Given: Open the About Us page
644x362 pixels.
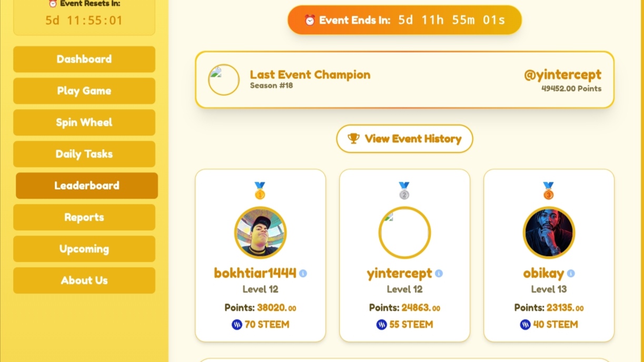Looking at the screenshot, I should click(84, 280).
